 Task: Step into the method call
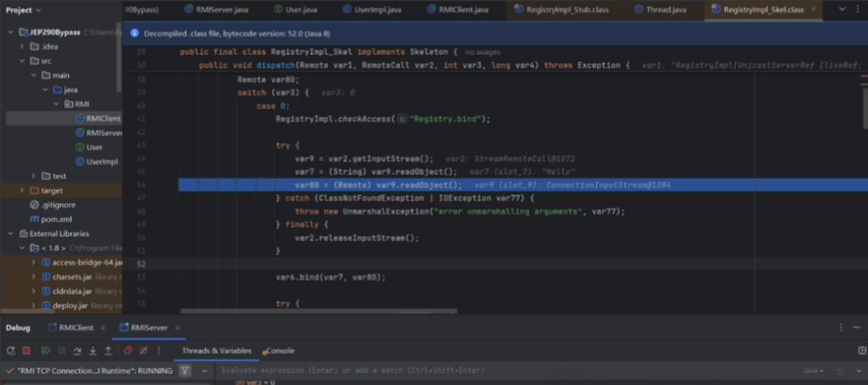tap(93, 351)
